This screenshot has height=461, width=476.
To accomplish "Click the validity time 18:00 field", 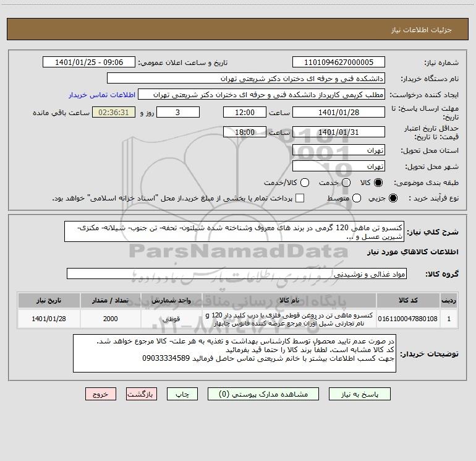I will 245,132.
